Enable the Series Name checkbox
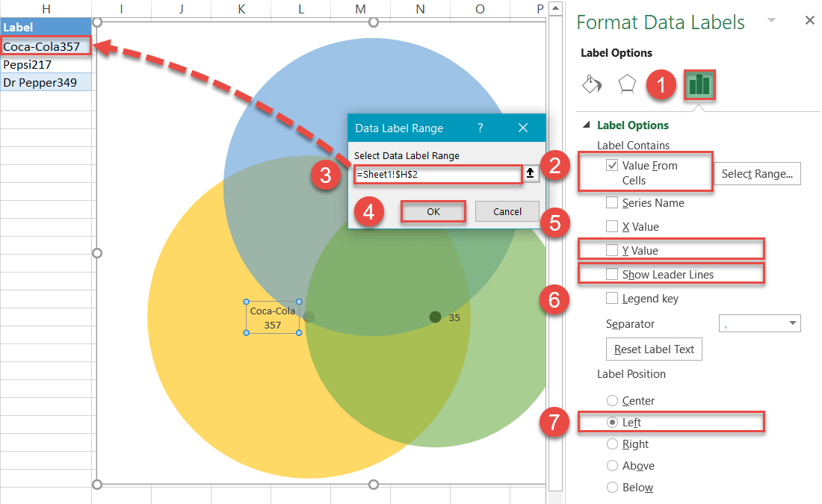822x504 pixels. tap(612, 202)
